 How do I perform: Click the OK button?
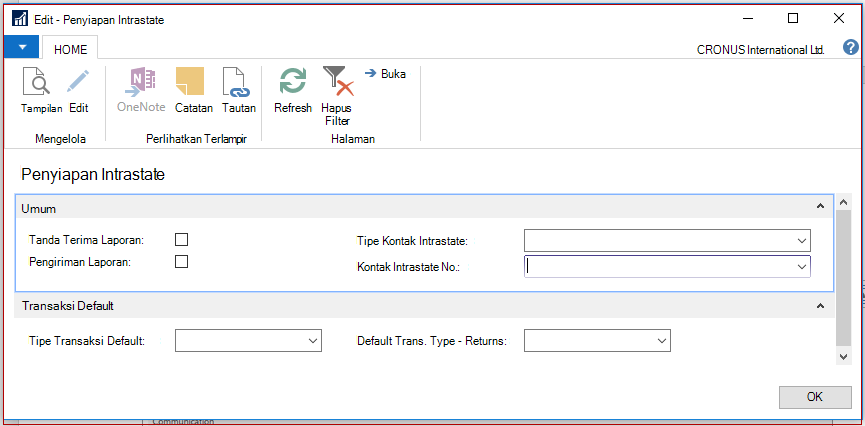[815, 397]
